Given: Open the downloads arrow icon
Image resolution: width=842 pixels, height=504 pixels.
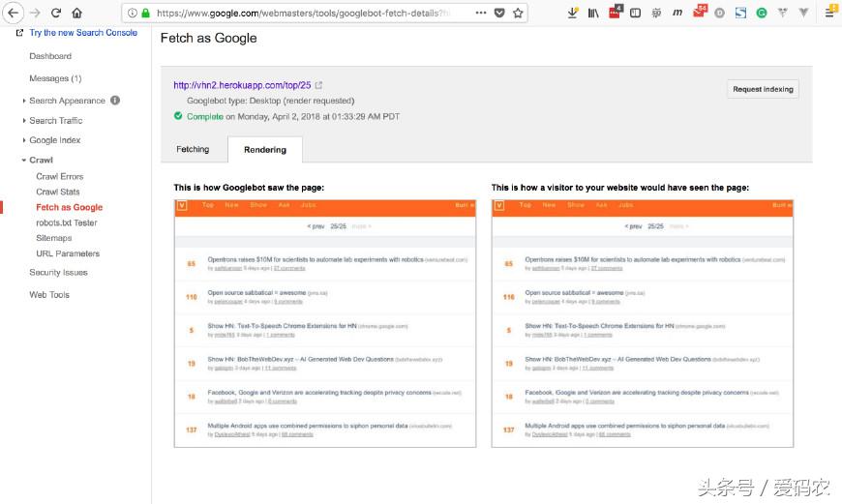Looking at the screenshot, I should point(572,13).
